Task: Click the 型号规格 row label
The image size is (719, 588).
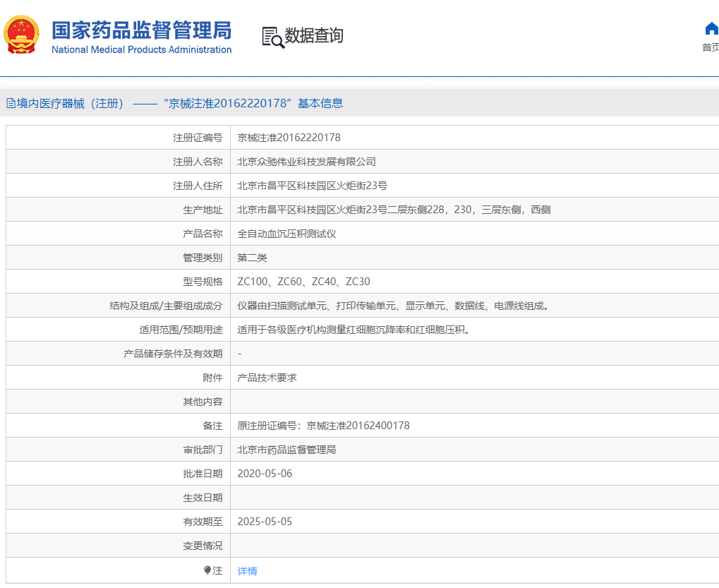Action: click(x=203, y=282)
